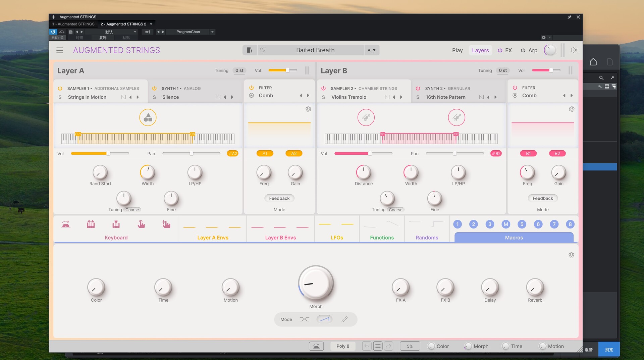Click the A1 filter routing button
Image resolution: width=644 pixels, height=360 pixels.
pyautogui.click(x=265, y=153)
